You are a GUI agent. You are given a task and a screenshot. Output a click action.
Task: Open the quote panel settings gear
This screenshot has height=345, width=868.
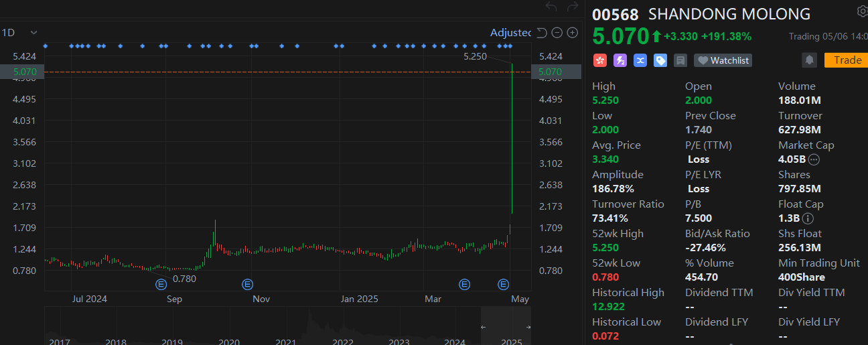pos(863,11)
